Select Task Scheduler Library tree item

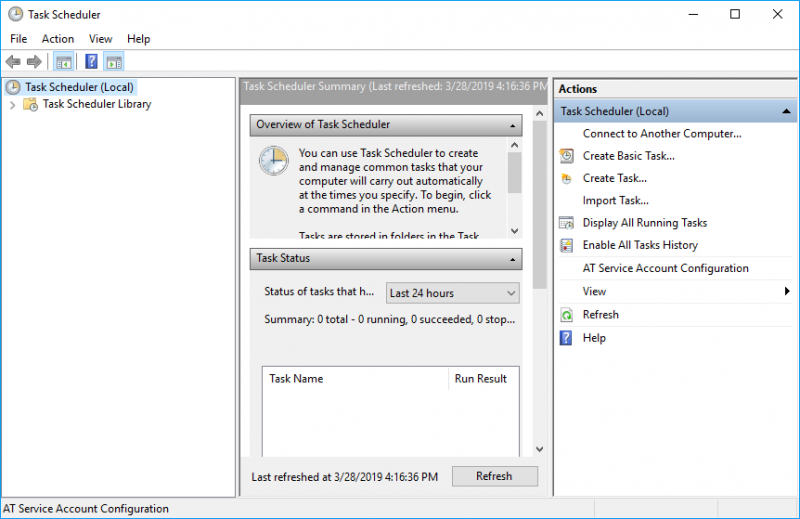point(97,104)
